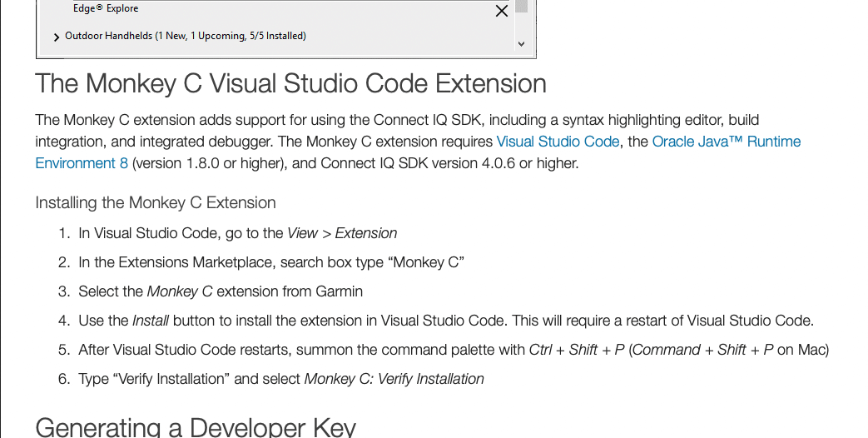Screen dimensions: 868x438
Task: Click the Installing the Monkey C Extension subheading
Action: (x=156, y=202)
